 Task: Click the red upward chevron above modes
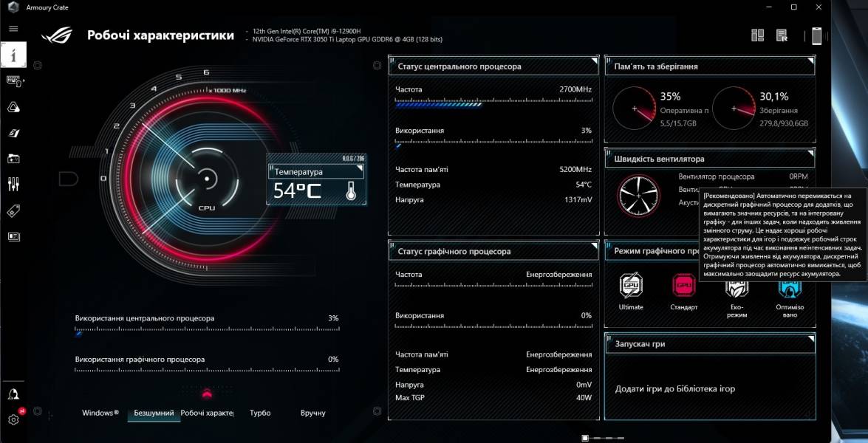coord(207,394)
